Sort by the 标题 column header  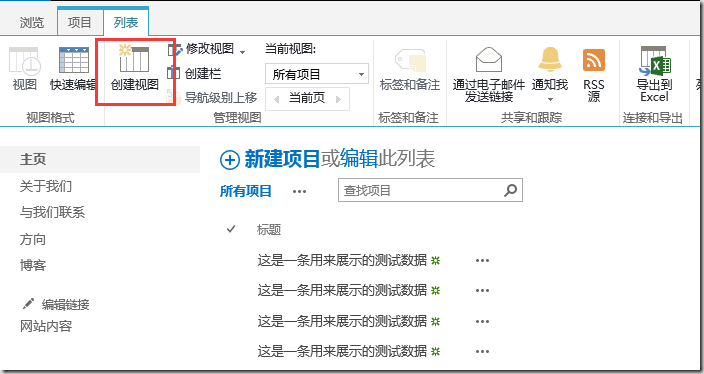click(269, 230)
